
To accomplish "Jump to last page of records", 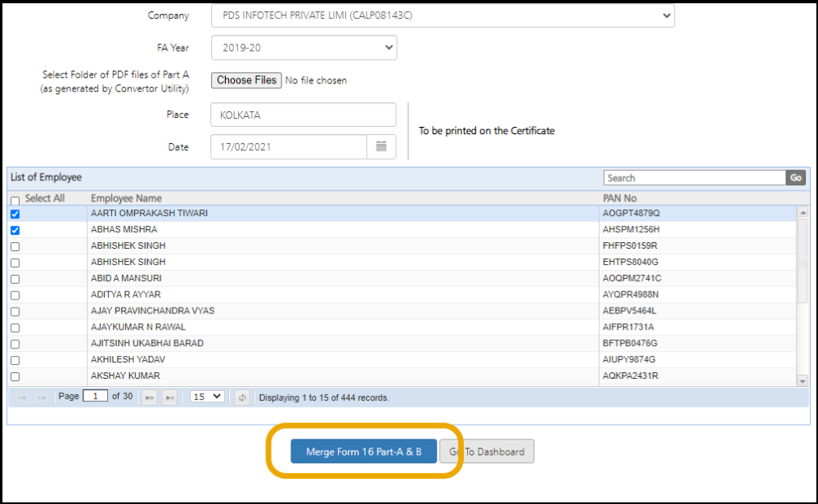I will [169, 397].
